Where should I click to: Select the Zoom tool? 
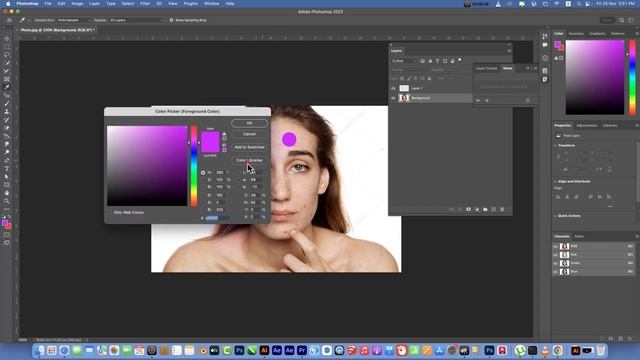tap(7, 201)
